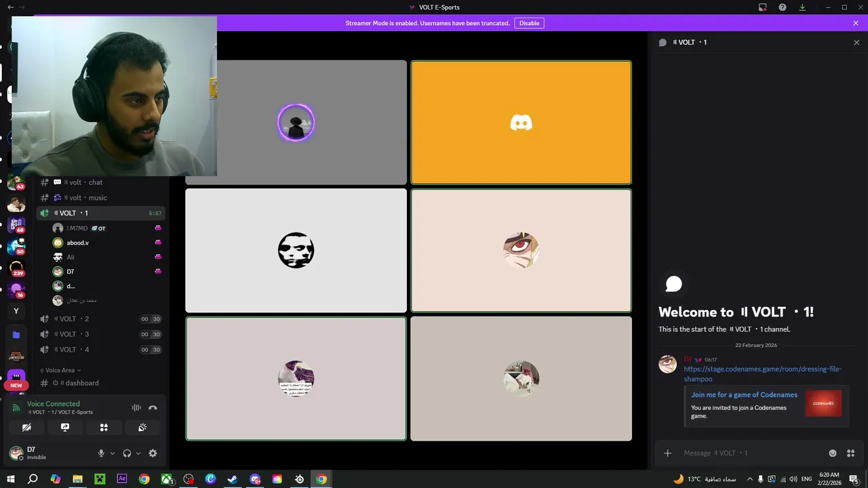Open server with 239 notification badge
The width and height of the screenshot is (868, 488).
coord(16,269)
